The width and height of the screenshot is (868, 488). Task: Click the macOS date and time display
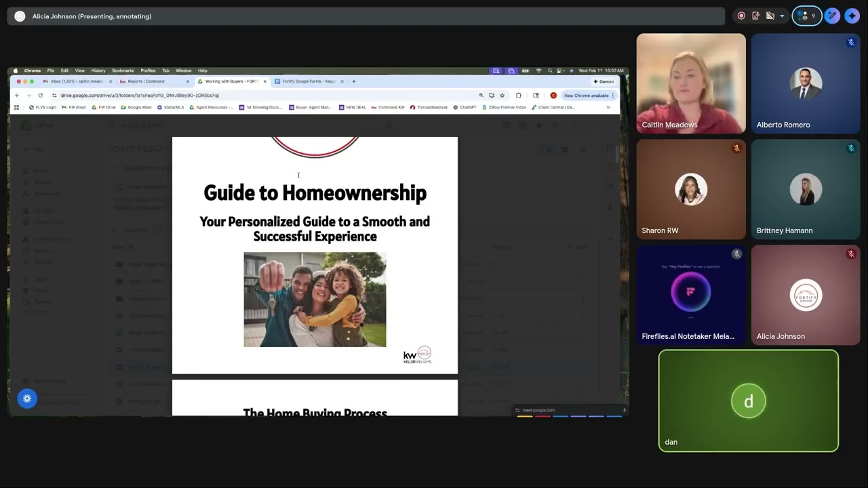tap(600, 70)
